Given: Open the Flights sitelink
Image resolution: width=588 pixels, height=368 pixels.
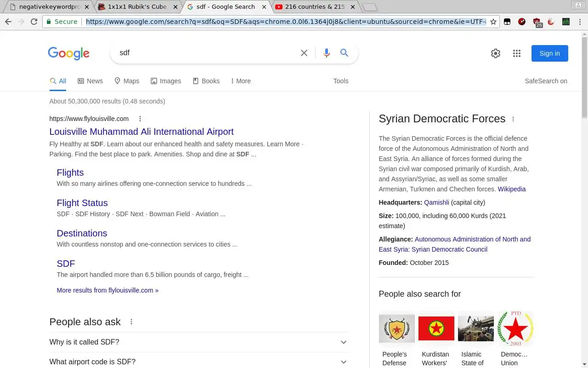Looking at the screenshot, I should point(70,172).
